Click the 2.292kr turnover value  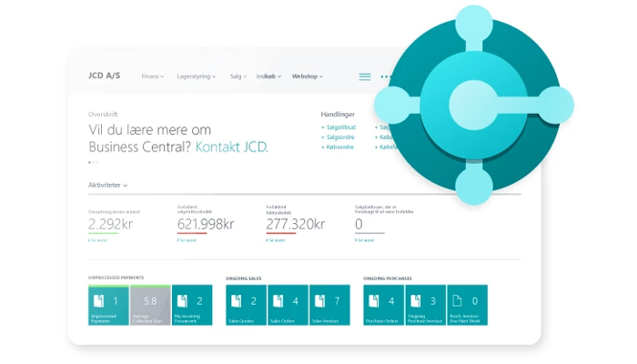click(110, 224)
